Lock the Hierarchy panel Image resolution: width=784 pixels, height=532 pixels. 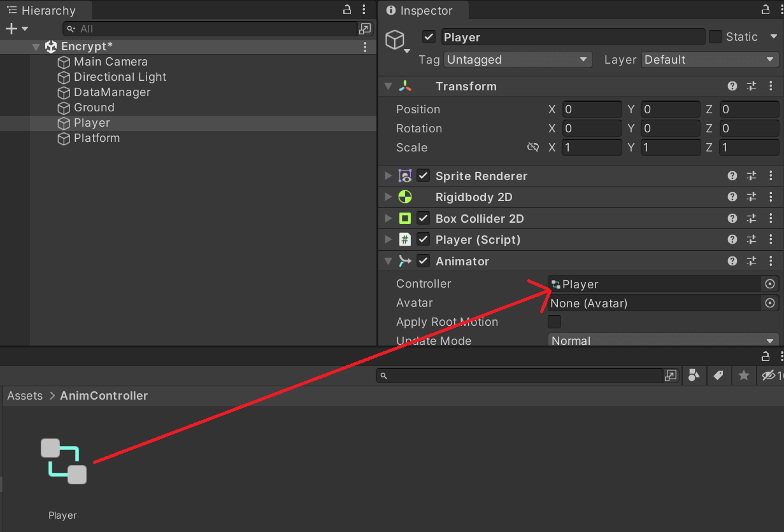347,10
